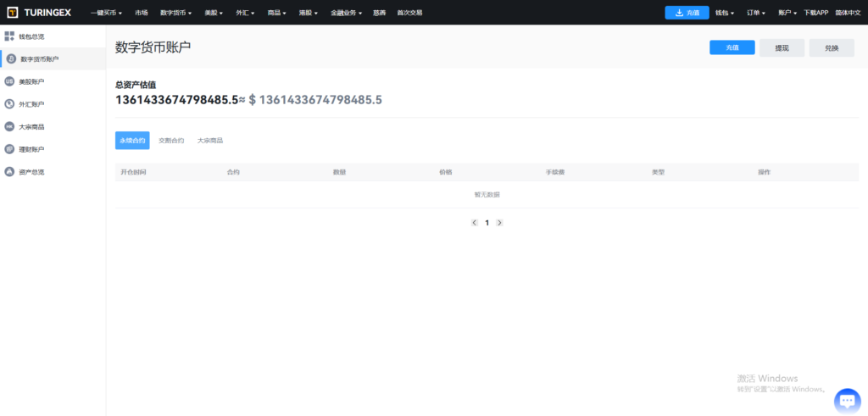Expand the 账户 header dropdown
The image size is (868, 416).
787,13
